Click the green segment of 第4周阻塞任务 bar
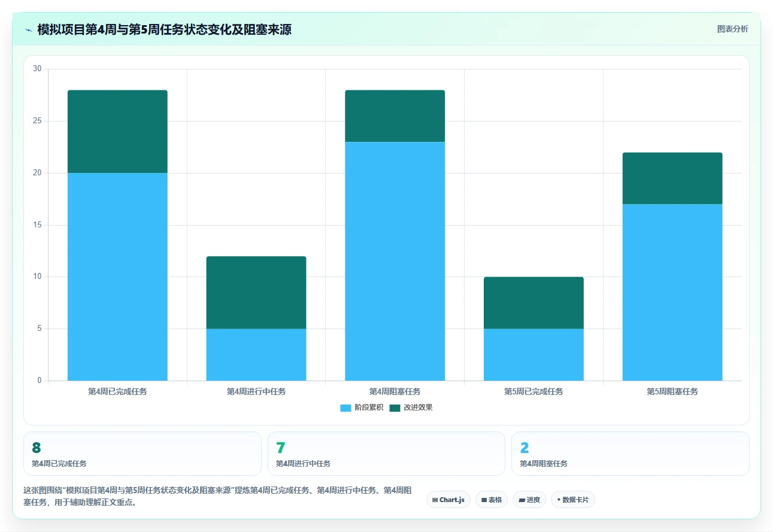The image size is (773, 532). [x=395, y=116]
